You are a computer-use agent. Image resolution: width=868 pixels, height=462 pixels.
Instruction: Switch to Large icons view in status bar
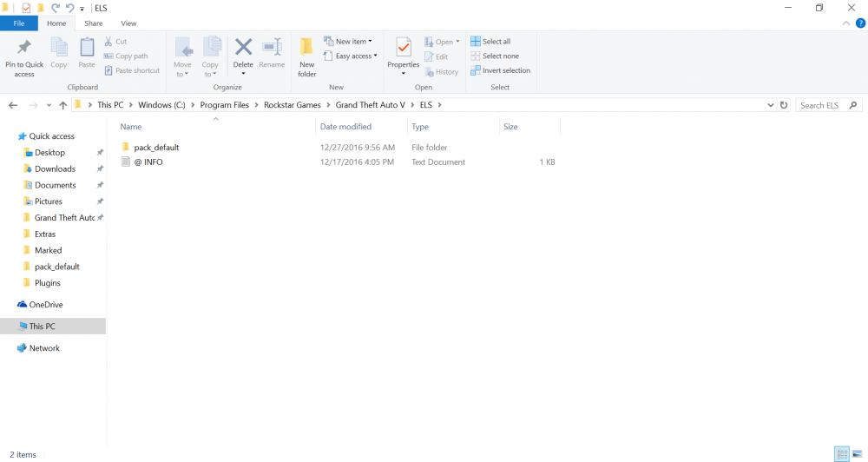coord(857,454)
